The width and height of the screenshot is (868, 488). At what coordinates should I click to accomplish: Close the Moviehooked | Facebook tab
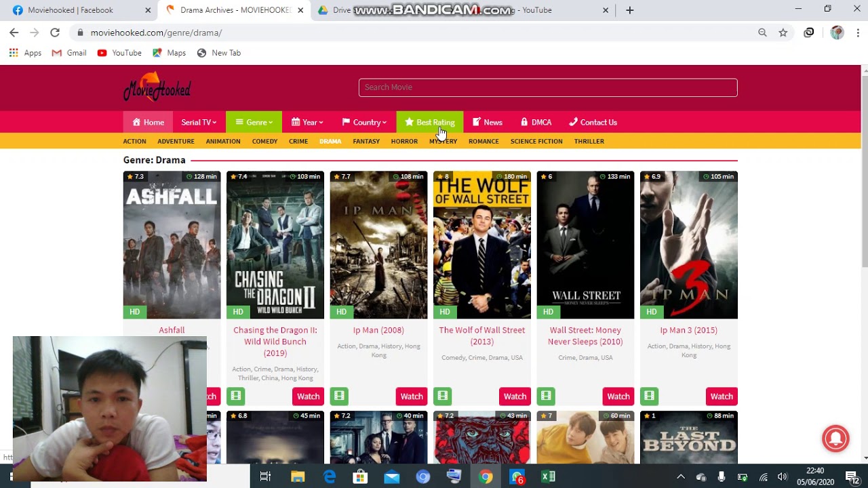pos(149,10)
